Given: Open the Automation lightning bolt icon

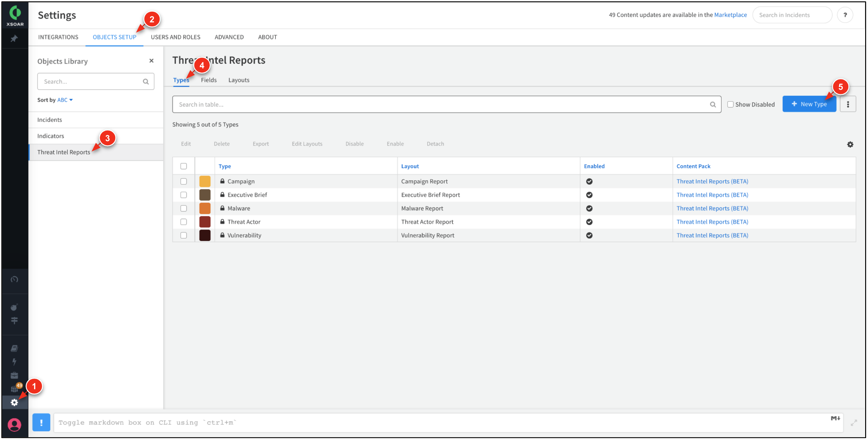Looking at the screenshot, I should (x=14, y=362).
